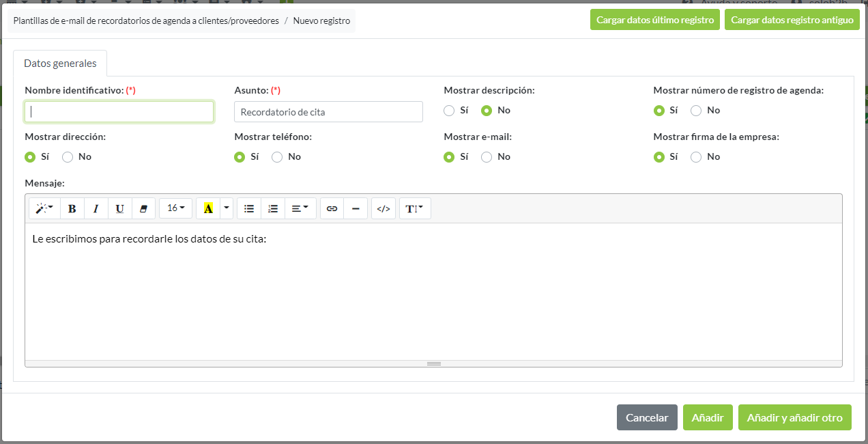Insert an unordered bullet list

(x=249, y=208)
